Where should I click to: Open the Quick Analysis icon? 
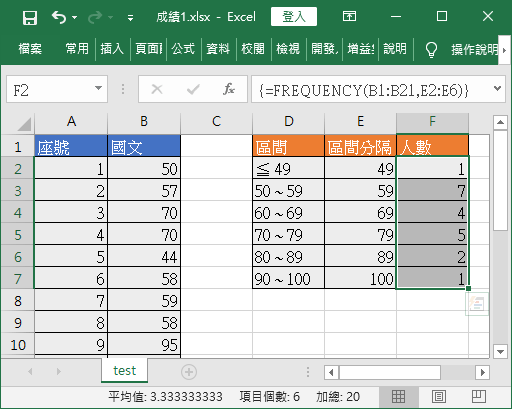click(x=477, y=304)
